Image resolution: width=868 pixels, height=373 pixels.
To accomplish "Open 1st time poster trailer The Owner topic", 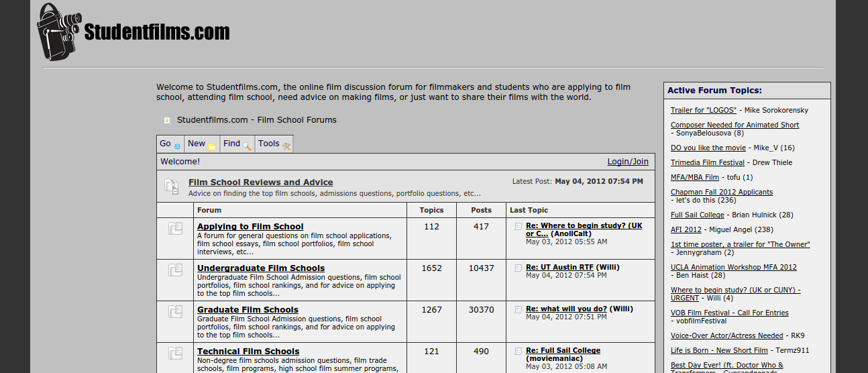I will pos(741,244).
